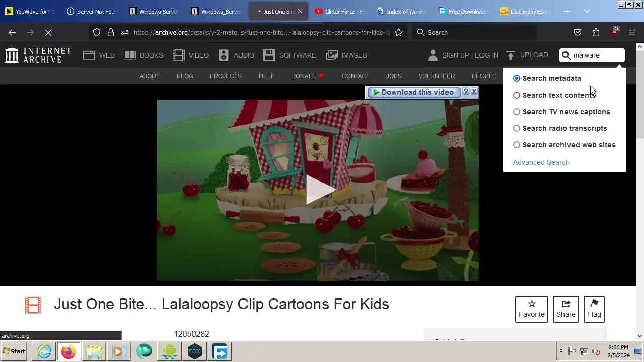Open the PEOPLE link

(484, 76)
